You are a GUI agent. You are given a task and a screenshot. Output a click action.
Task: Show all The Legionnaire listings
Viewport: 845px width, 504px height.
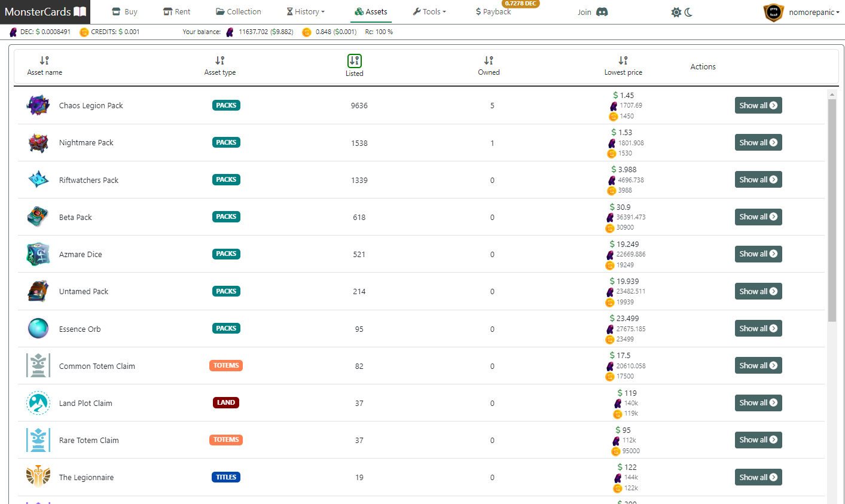(758, 477)
